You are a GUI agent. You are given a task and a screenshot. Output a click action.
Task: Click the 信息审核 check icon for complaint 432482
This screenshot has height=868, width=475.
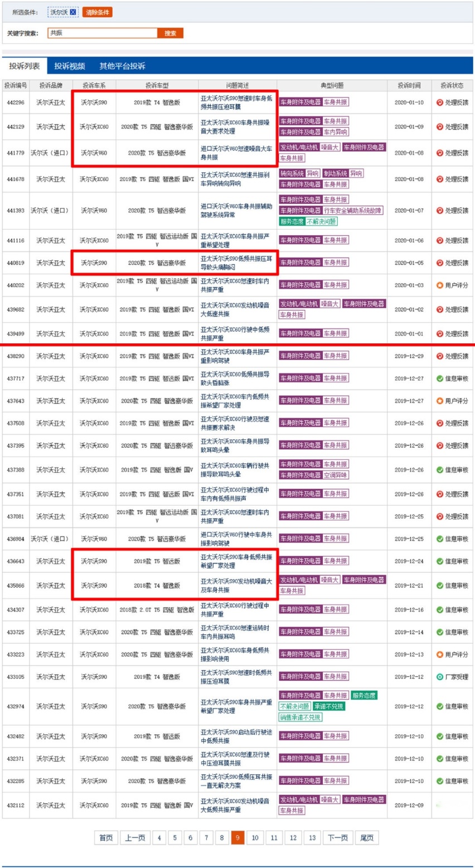(439, 736)
